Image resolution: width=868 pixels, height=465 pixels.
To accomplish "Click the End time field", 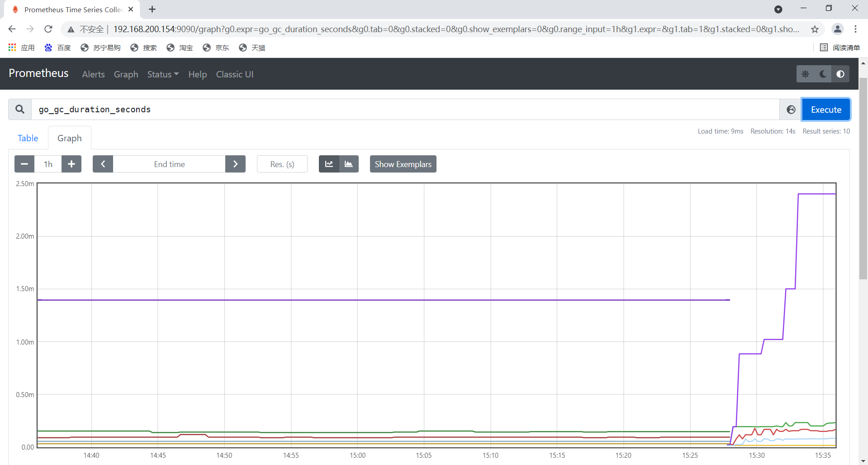I will click(169, 164).
